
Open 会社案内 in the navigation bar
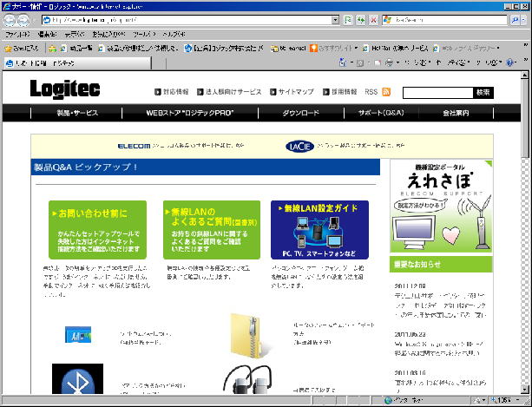point(456,113)
